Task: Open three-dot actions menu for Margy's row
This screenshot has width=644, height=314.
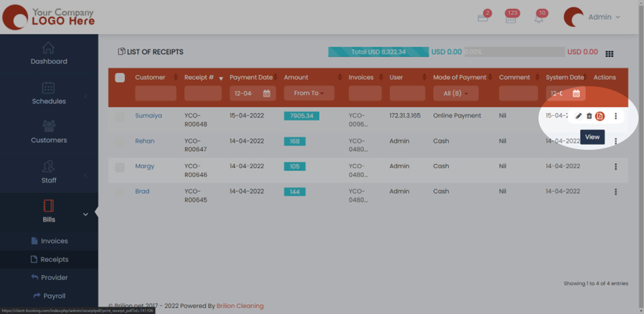Action: pyautogui.click(x=616, y=167)
